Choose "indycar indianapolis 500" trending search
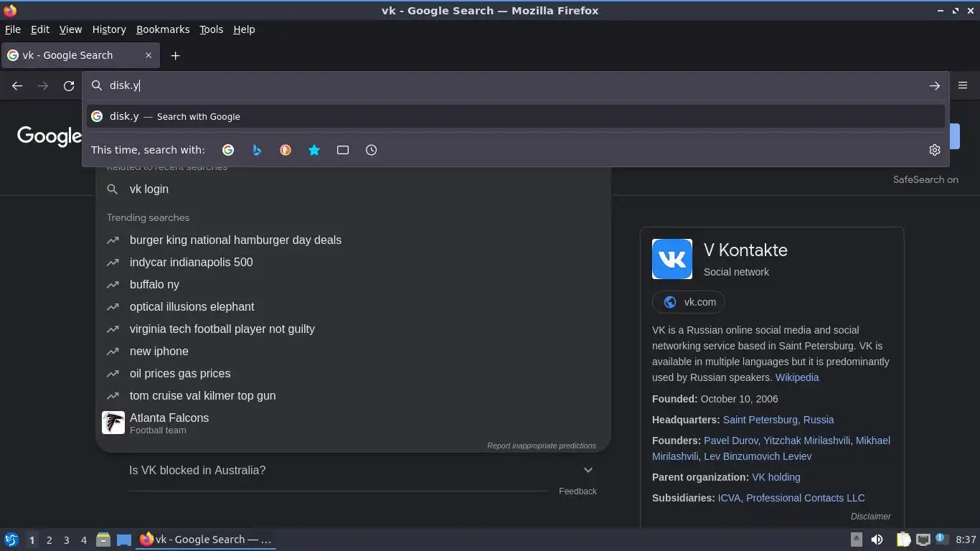This screenshot has height=551, width=980. (192, 262)
